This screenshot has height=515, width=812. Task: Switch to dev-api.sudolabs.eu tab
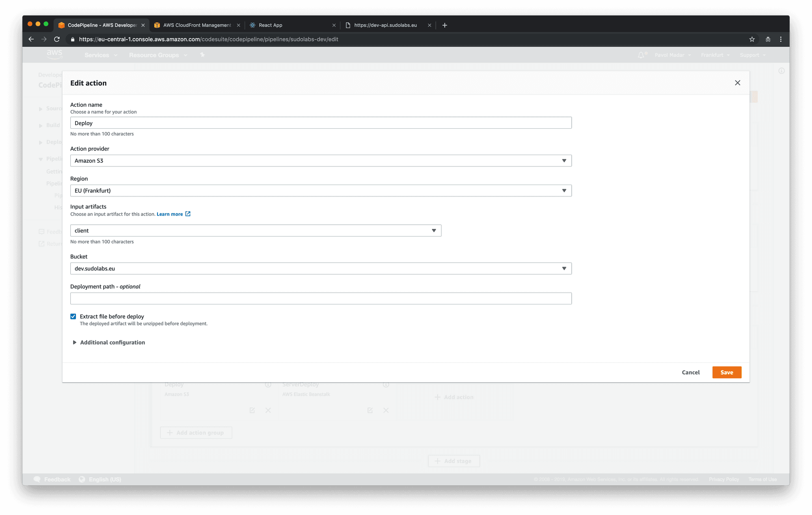pos(388,25)
